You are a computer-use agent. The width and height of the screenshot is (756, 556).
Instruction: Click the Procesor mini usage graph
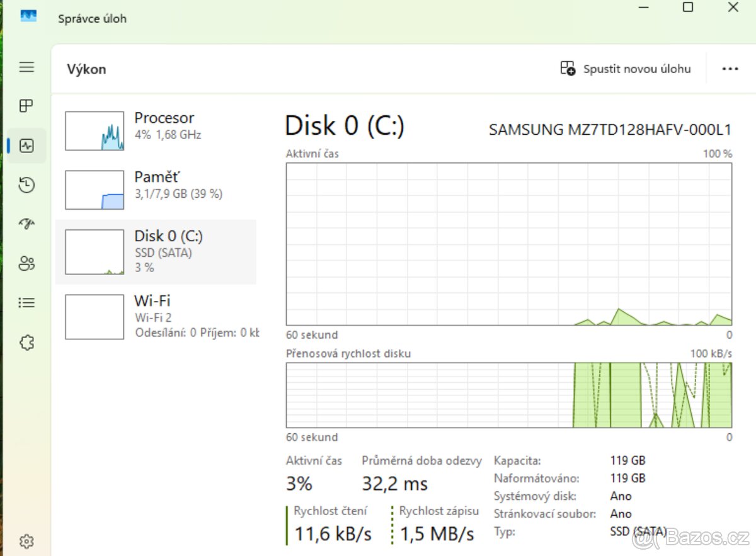click(x=94, y=130)
